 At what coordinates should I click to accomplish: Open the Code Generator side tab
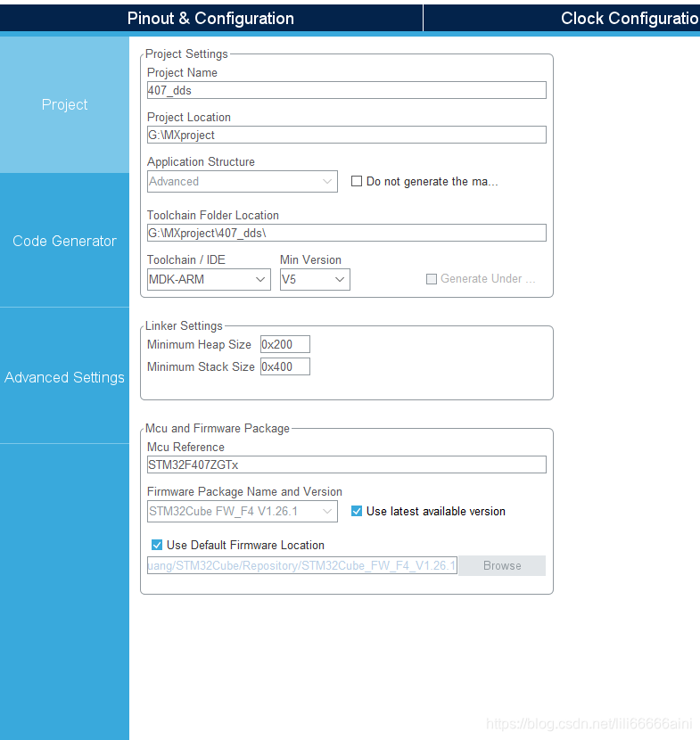pyautogui.click(x=65, y=241)
